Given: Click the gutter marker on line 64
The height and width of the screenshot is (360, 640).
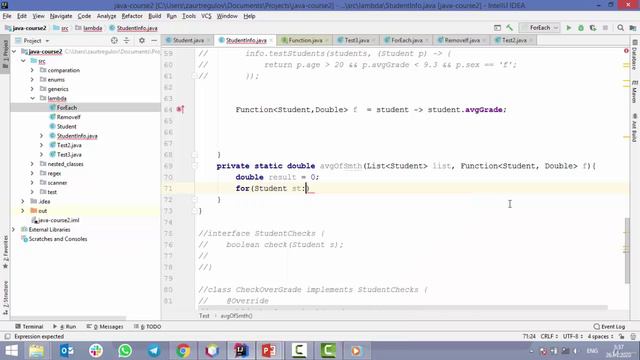Looking at the screenshot, I should point(180,109).
